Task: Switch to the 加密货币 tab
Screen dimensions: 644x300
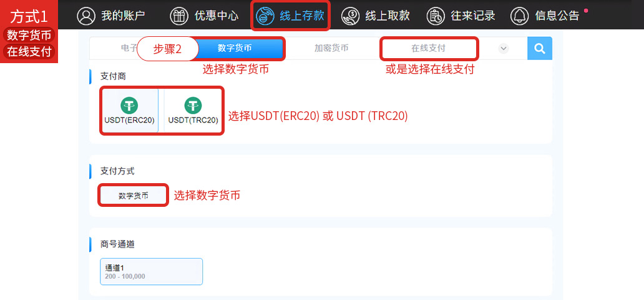Action: click(x=331, y=49)
